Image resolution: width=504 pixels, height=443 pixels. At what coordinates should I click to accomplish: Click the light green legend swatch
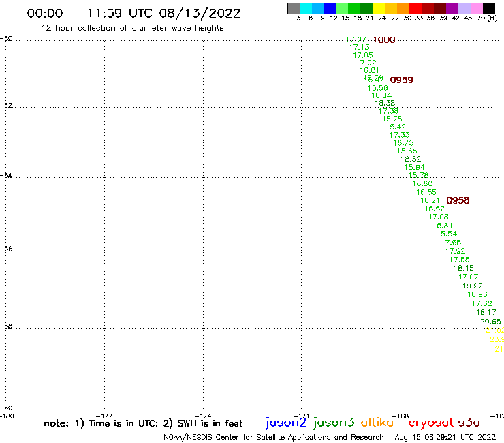[342, 8]
